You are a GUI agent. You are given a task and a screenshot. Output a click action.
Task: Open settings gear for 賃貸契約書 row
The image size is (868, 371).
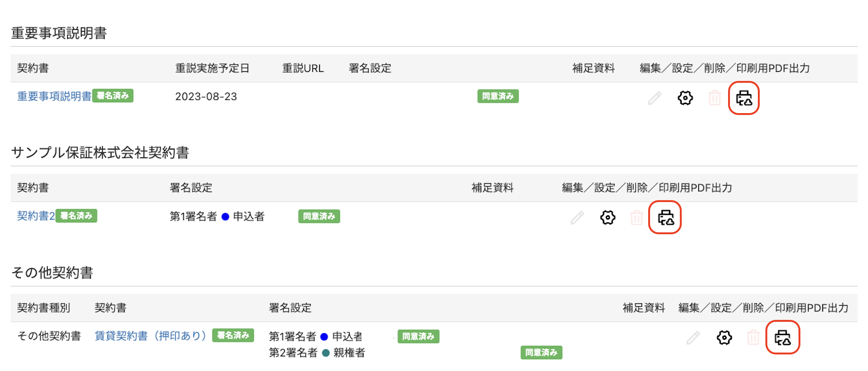pos(724,337)
